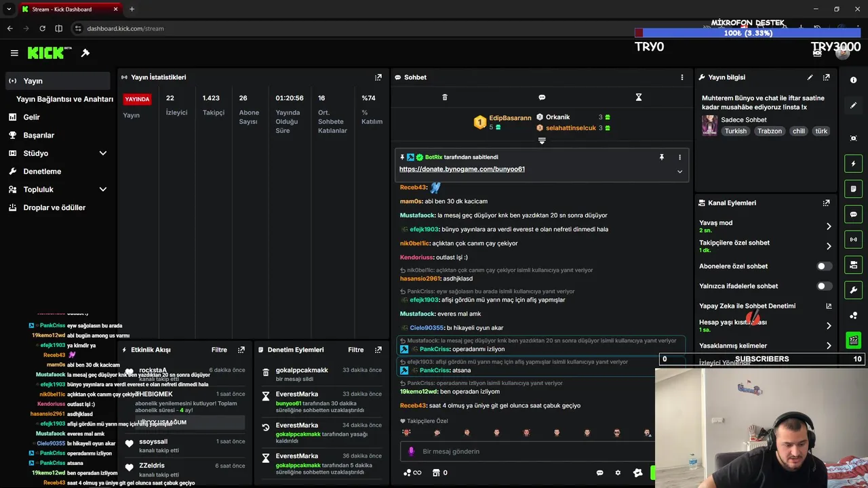This screenshot has width=868, height=488.
Task: Click the browser back arrow
Action: [x=9, y=28]
